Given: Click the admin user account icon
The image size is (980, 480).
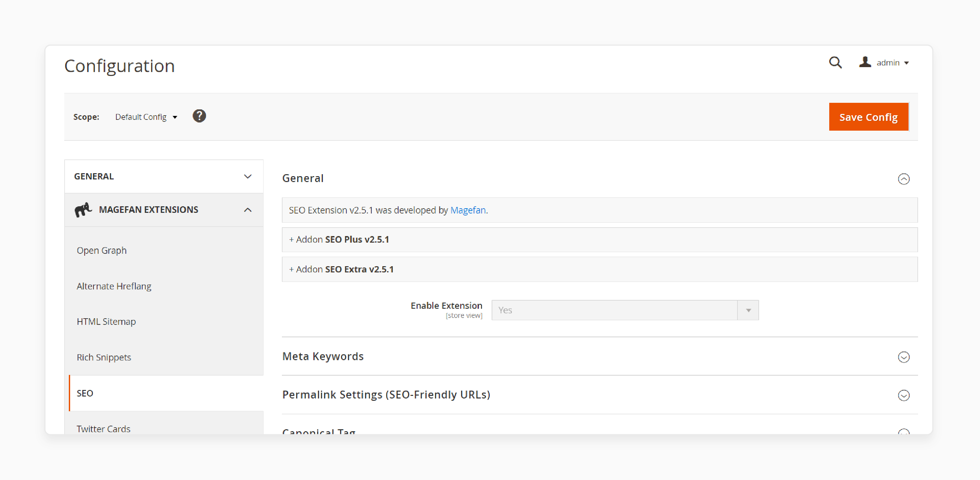Looking at the screenshot, I should (x=865, y=62).
